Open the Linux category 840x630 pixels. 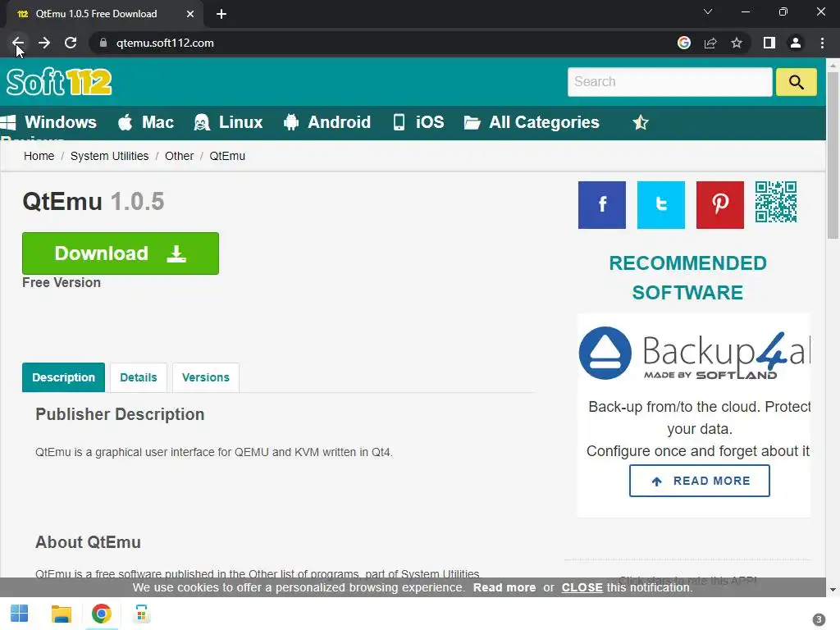click(228, 122)
